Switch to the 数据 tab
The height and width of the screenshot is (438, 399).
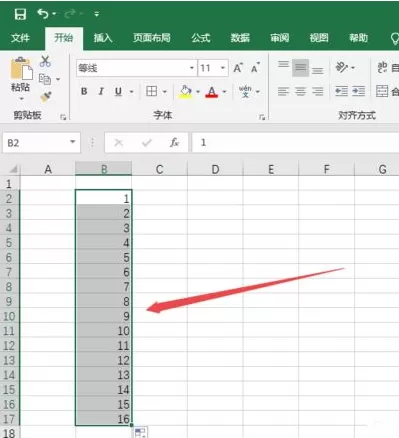pyautogui.click(x=240, y=38)
